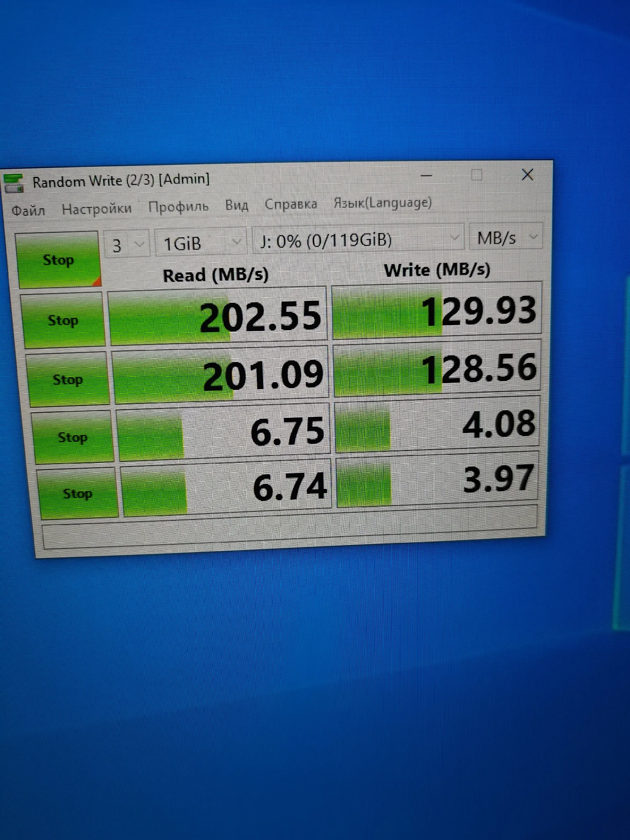The image size is (630, 840).
Task: Stop the third random test row
Action: [x=73, y=437]
